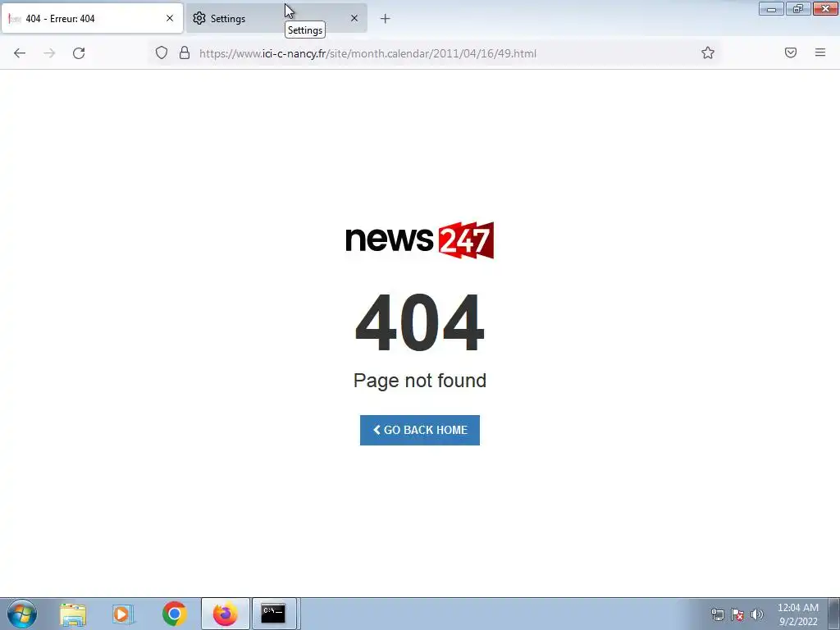Restore down the Firefox window
This screenshot has height=630, width=840.
pos(798,8)
